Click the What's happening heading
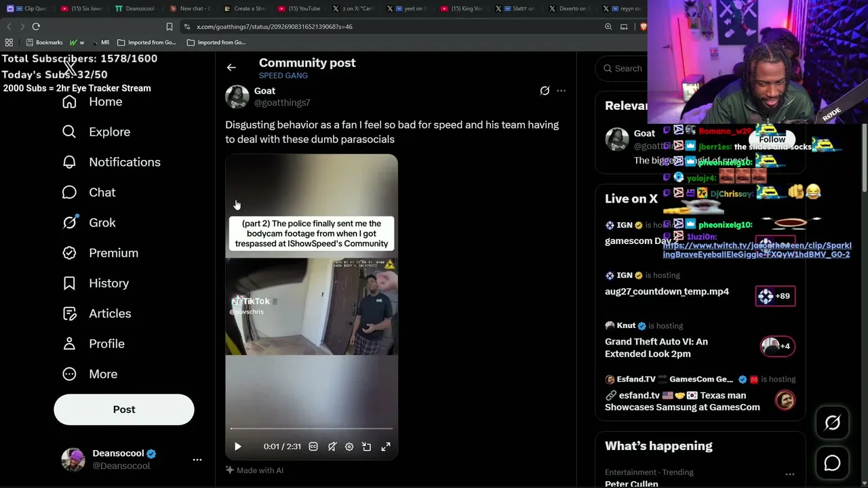Screen dimensions: 868x488 658,446
